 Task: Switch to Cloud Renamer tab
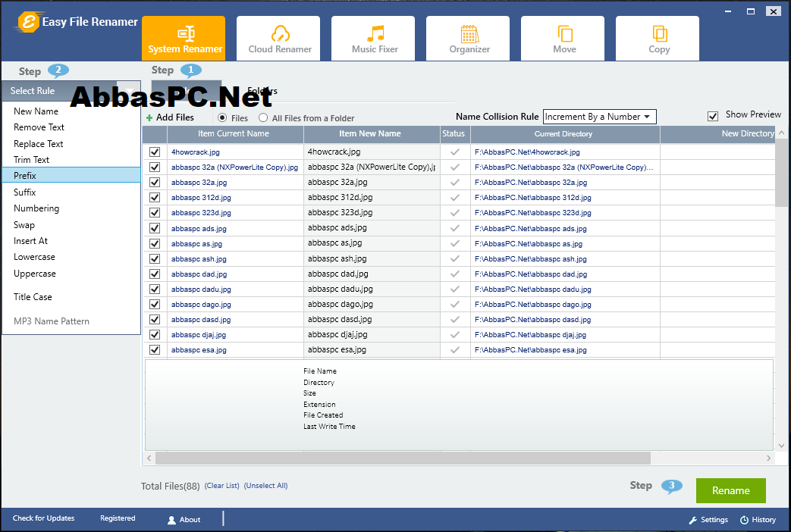tap(278, 39)
